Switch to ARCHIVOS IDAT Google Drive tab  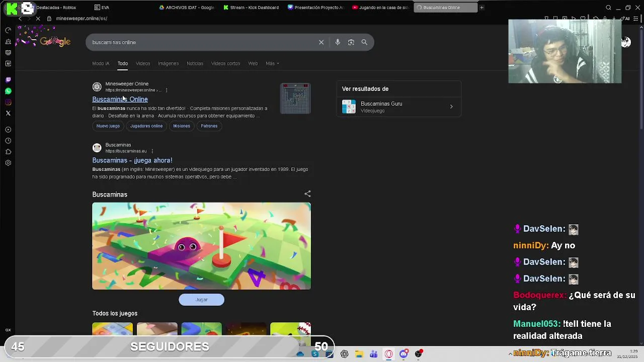(187, 8)
